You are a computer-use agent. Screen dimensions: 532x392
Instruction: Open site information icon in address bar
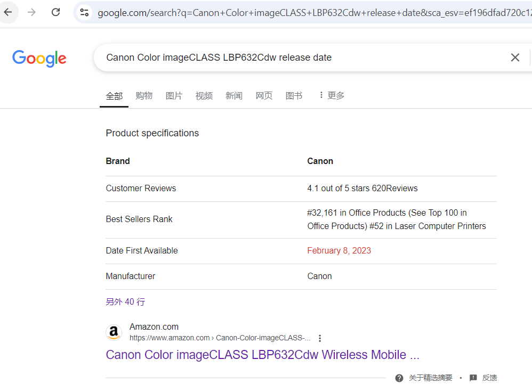point(84,12)
